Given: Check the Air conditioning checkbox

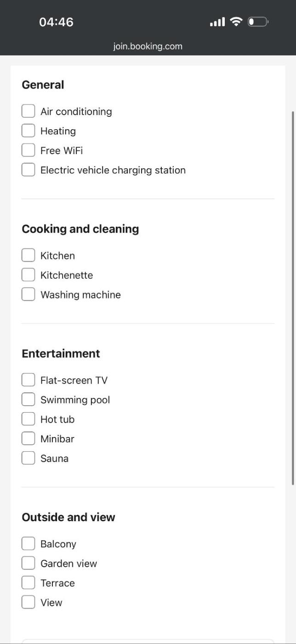Looking at the screenshot, I should 28,111.
